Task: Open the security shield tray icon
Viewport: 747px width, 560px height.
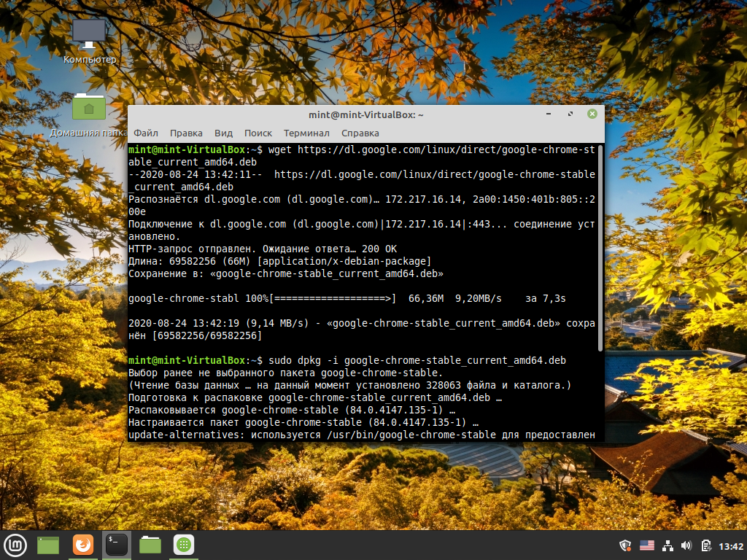Action: (x=625, y=545)
